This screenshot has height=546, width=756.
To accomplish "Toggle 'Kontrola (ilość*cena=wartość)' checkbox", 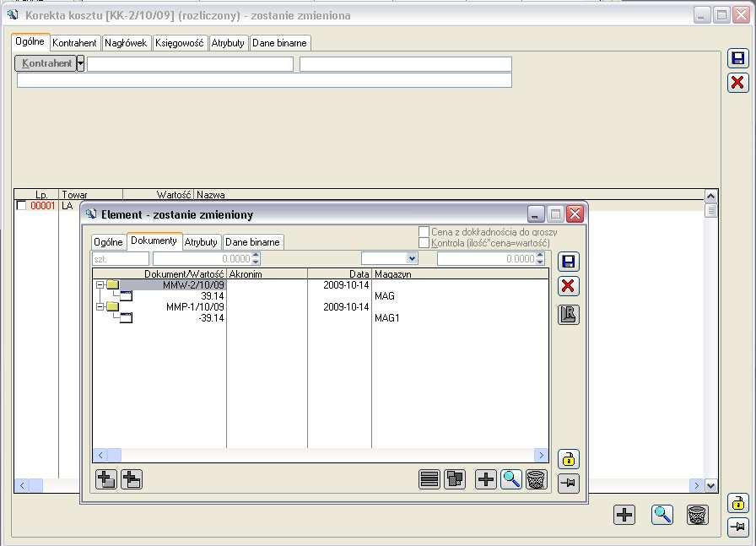I will pyautogui.click(x=424, y=242).
